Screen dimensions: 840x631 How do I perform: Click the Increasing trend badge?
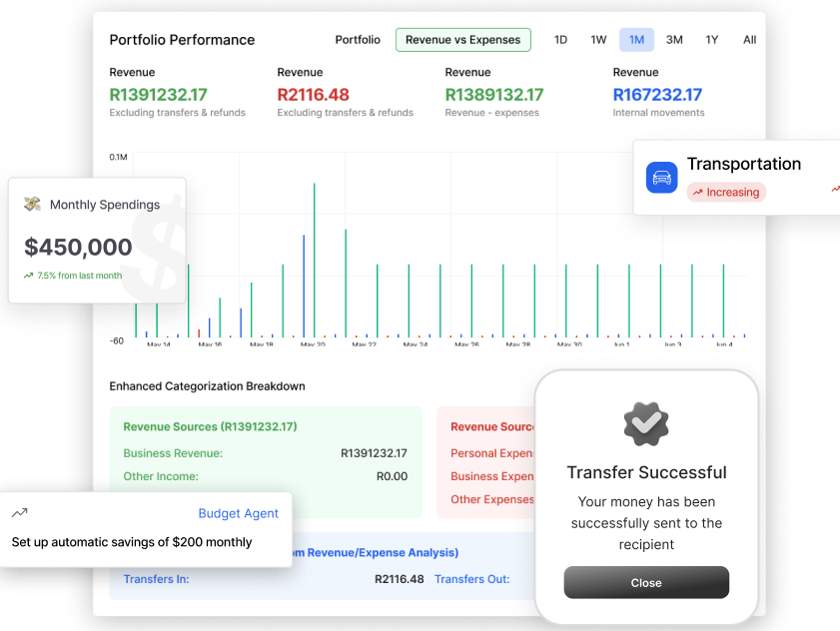[726, 192]
